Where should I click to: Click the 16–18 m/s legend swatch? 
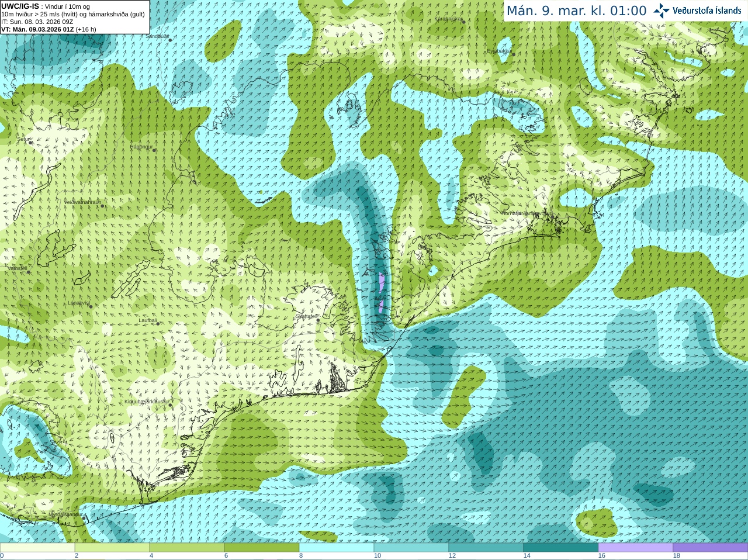(x=636, y=548)
